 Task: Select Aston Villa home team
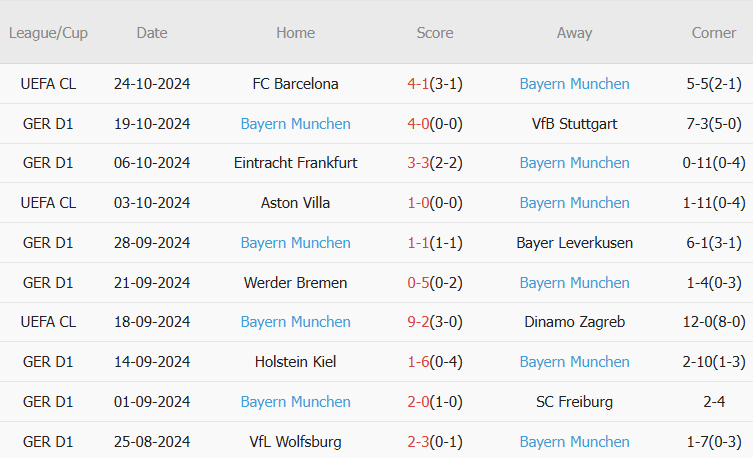tap(295, 203)
